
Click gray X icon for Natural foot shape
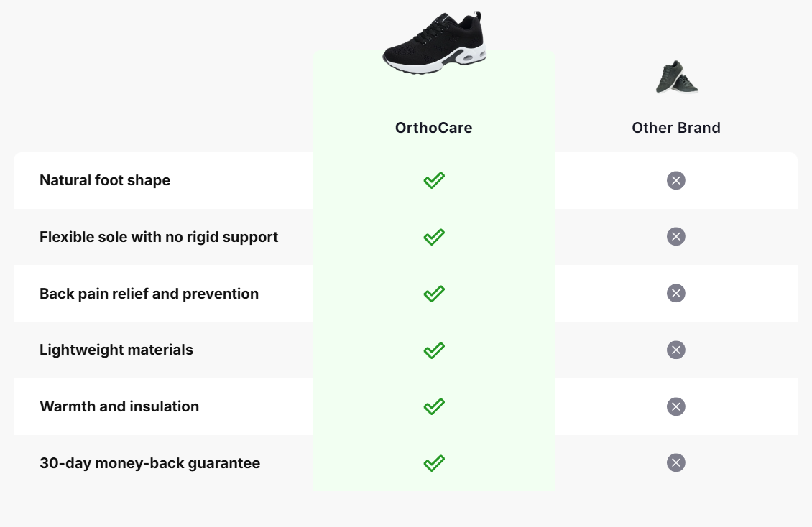[676, 180]
